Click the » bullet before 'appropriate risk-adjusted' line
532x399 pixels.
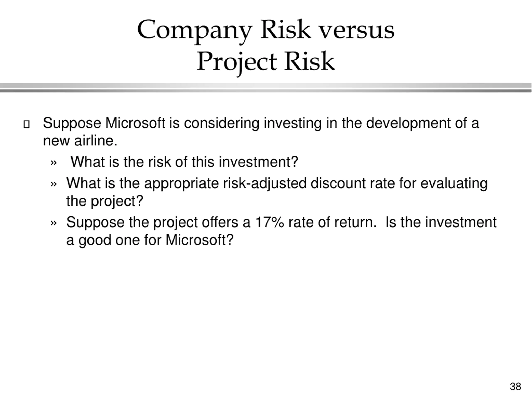(54, 184)
